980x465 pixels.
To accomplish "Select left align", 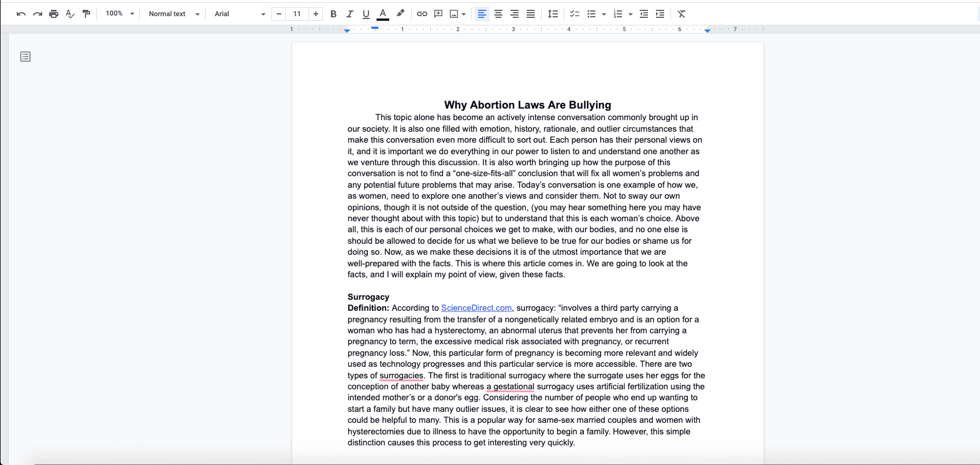I will [482, 14].
